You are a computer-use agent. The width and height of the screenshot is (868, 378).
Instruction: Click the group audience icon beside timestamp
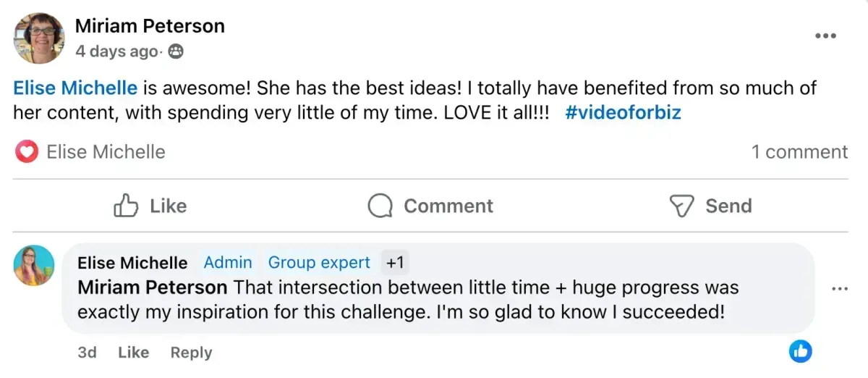[175, 51]
